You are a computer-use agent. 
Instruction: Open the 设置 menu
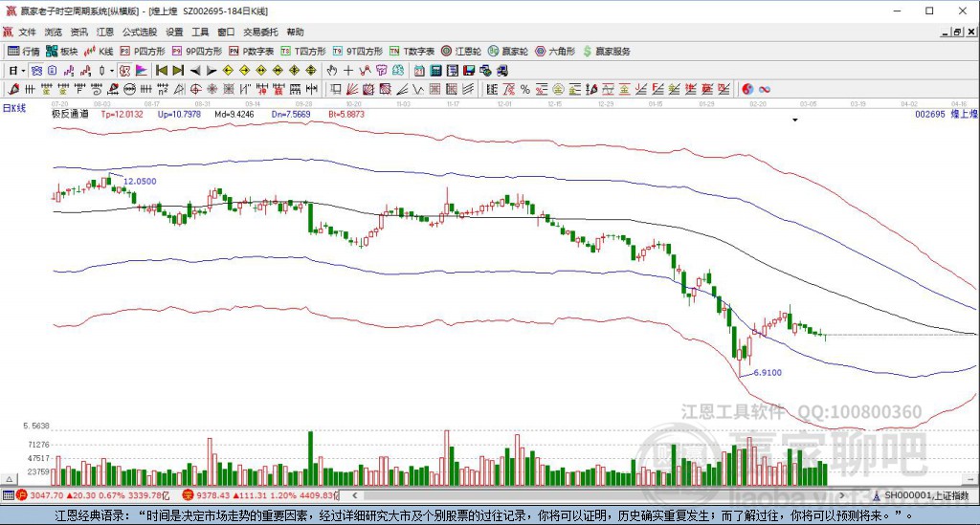click(x=174, y=32)
